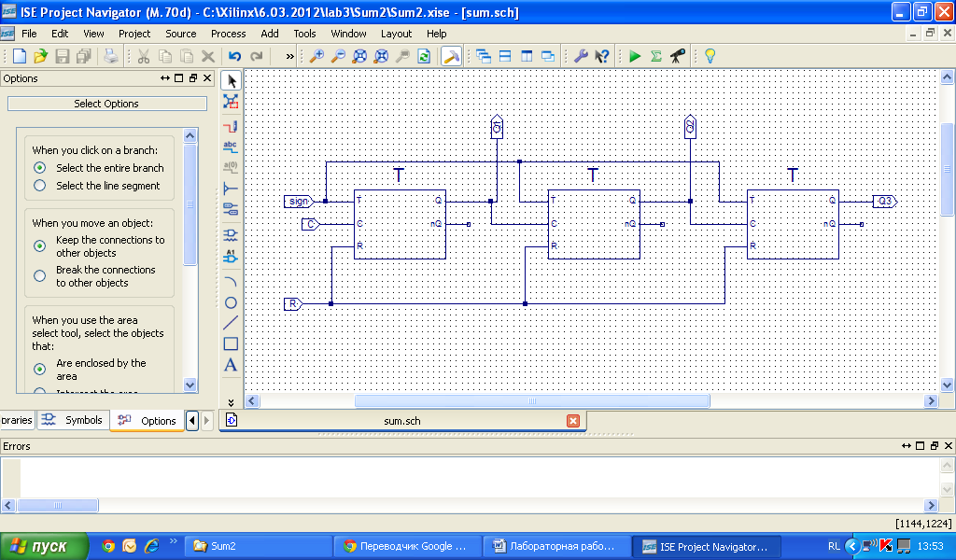
Task: Run the process with the green arrow
Action: click(635, 56)
